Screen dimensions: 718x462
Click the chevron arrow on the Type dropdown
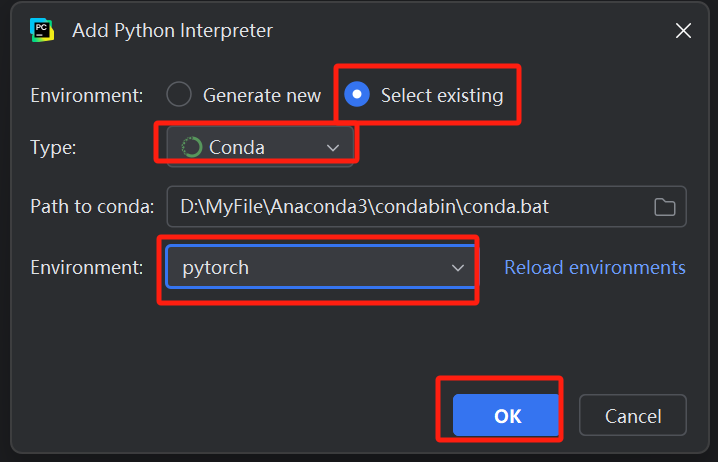[333, 148]
